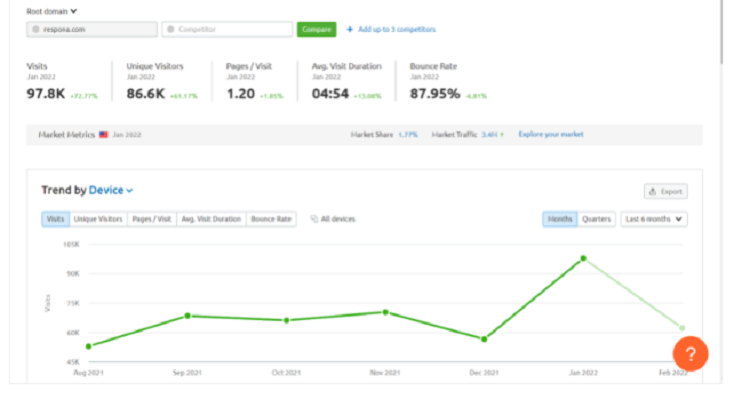Click the 87.95% Bounce Rate value
The width and height of the screenshot is (750, 399).
coord(435,93)
